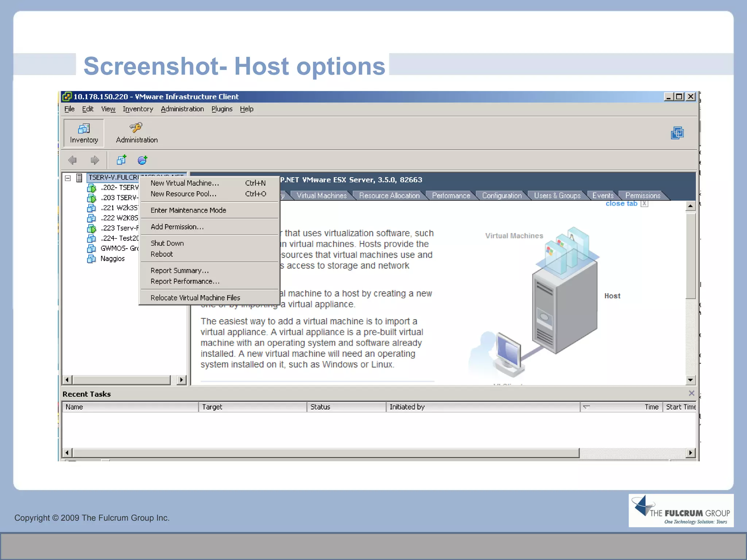This screenshot has height=560, width=747.
Task: Open the Administration menu
Action: coord(182,109)
